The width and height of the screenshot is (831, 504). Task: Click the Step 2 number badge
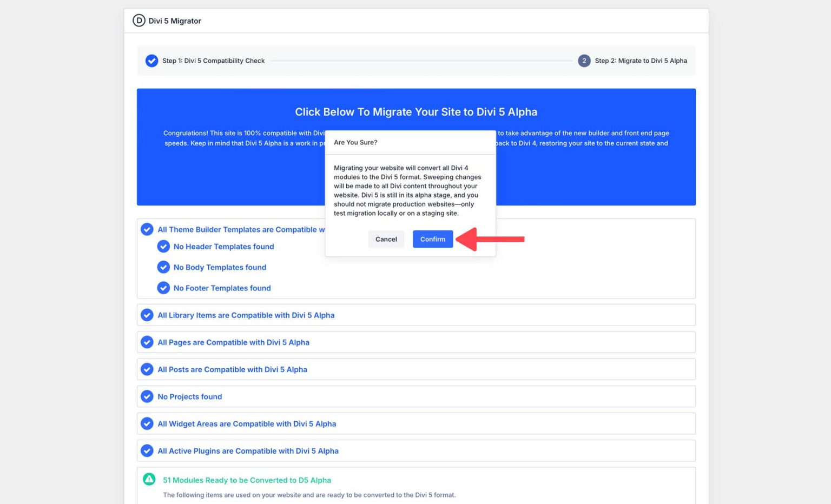pos(584,61)
